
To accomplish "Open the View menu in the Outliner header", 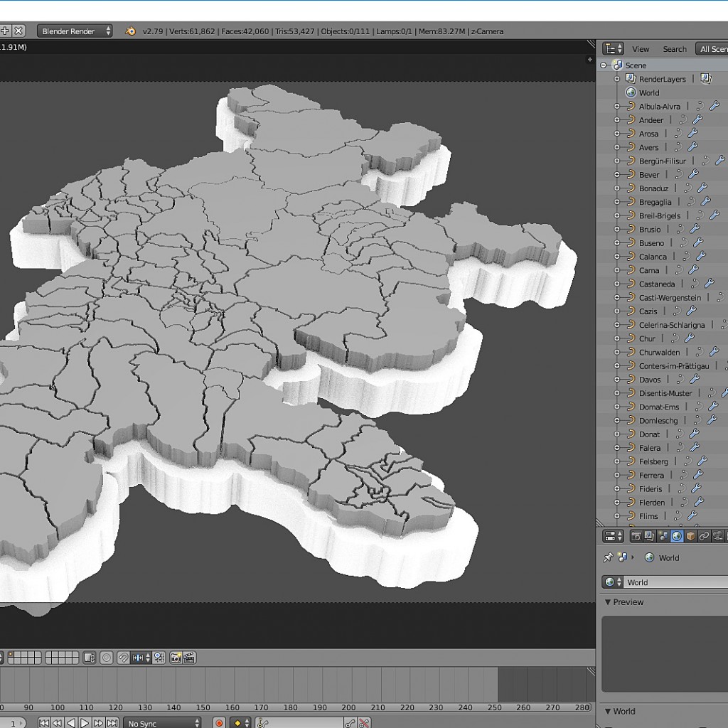I will (x=640, y=48).
